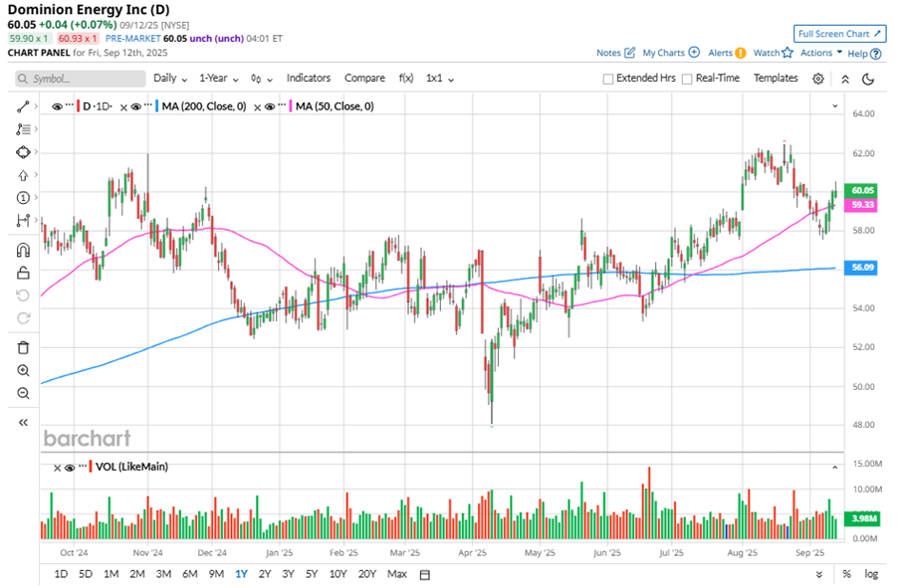Open Notes for this symbol
Viewport: 898px width, 588px height.
tap(615, 53)
